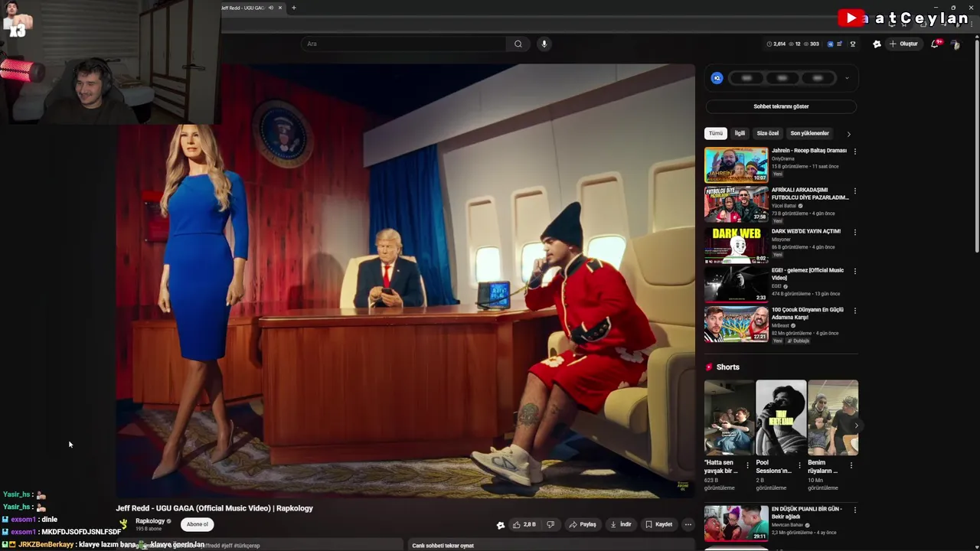The image size is (980, 551).
Task: Open EN DÜŞÜK PUANLI BİR GÜN thumbnail
Action: 736,523
